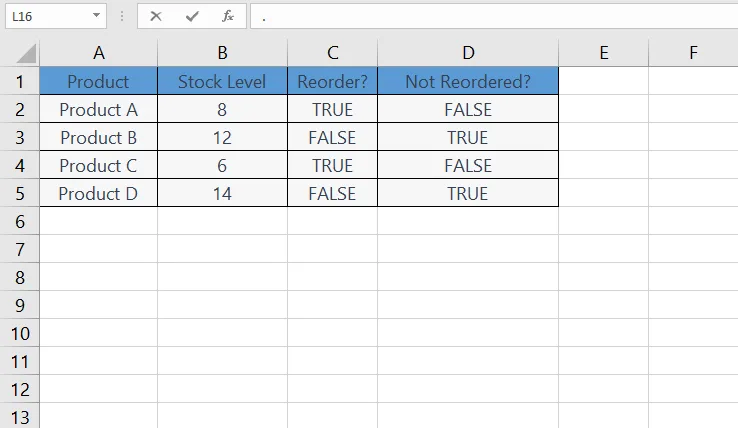This screenshot has height=428, width=738.
Task: Click the Enter checkmark formula bar icon
Action: pyautogui.click(x=192, y=16)
